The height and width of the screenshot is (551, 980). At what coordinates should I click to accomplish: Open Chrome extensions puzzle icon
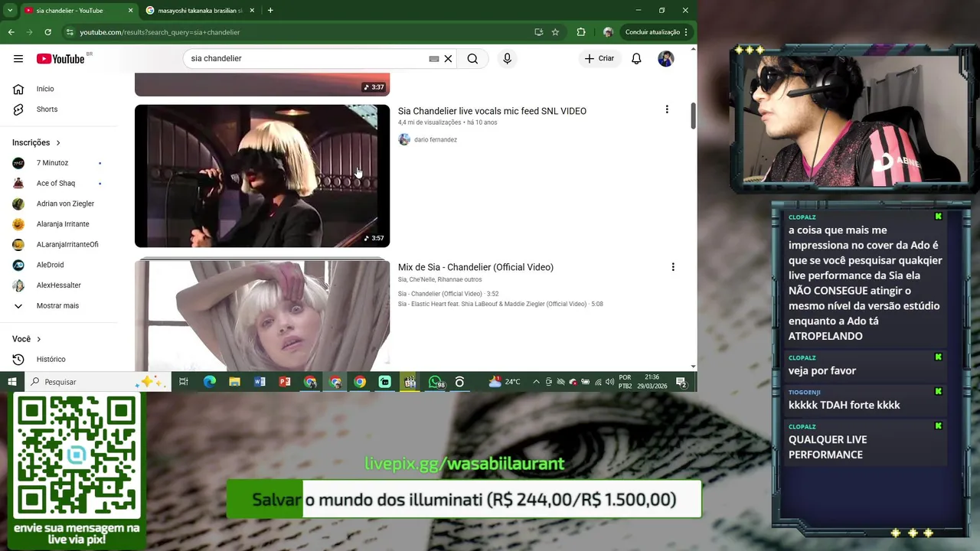[581, 32]
